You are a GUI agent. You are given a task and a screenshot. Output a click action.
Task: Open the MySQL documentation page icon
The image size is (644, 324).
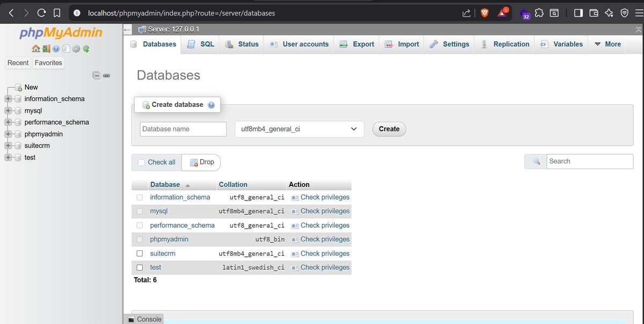pos(65,49)
